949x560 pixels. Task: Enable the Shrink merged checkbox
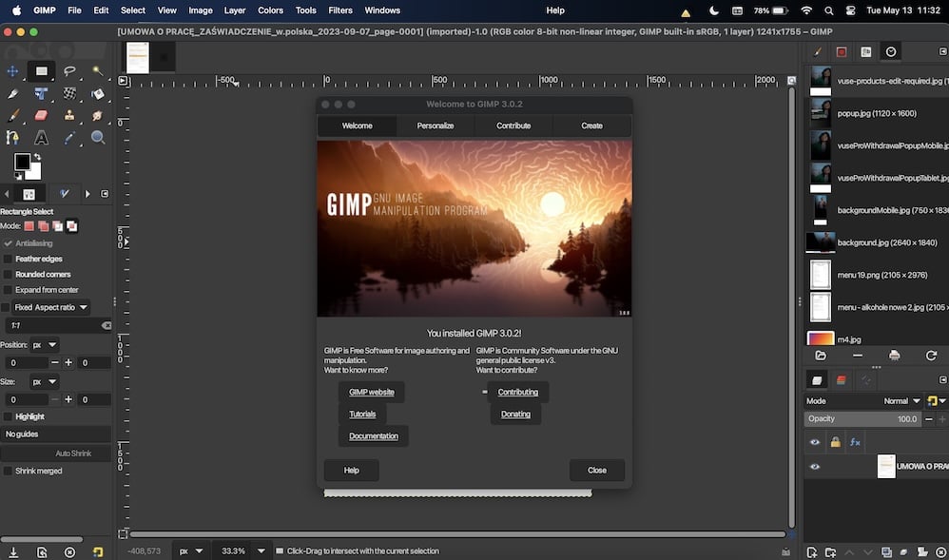pos(8,471)
